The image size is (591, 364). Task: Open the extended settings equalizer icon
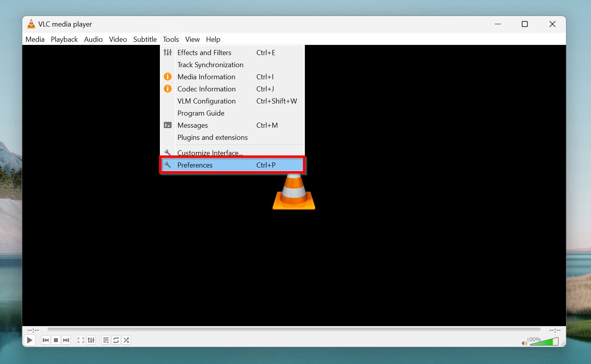(x=91, y=340)
